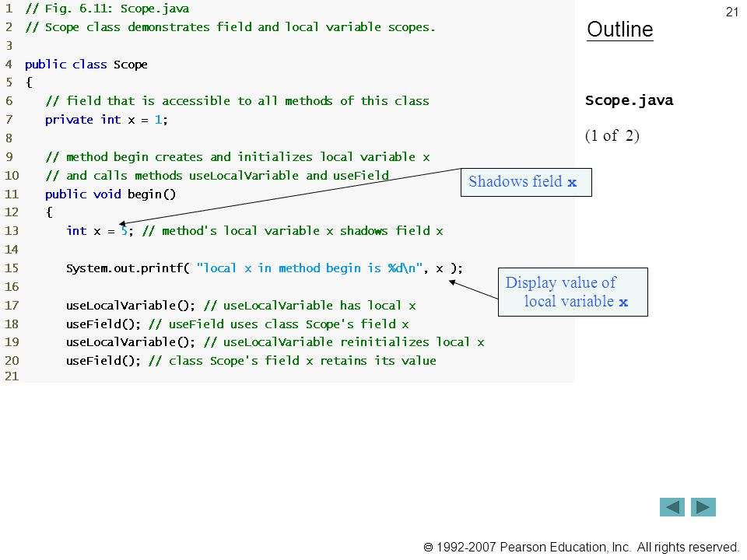This screenshot has height=560, width=747.
Task: Click the comment 'class Scope's field x retains its value'
Action: 293,360
